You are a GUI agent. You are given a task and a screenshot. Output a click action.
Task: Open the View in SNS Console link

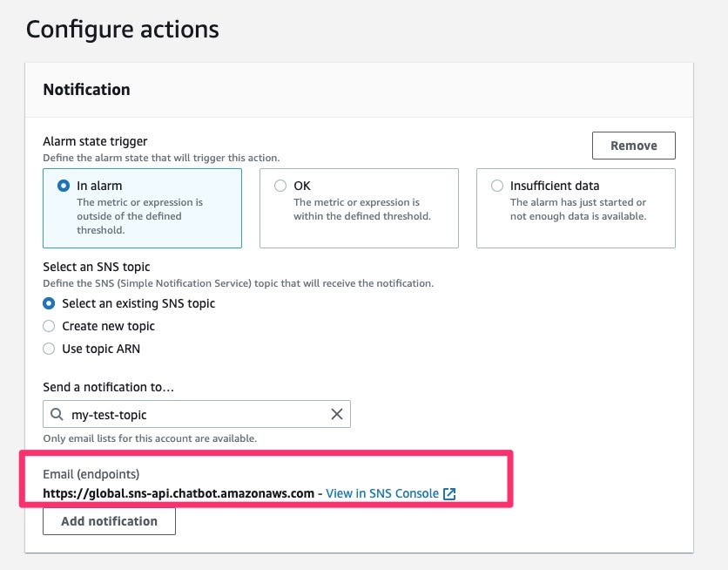pos(381,493)
